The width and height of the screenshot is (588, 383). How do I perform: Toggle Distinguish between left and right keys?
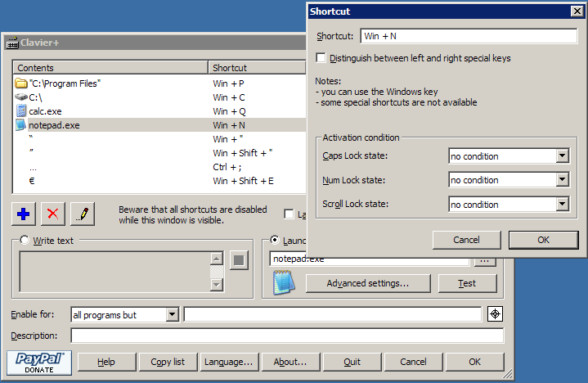[x=321, y=58]
